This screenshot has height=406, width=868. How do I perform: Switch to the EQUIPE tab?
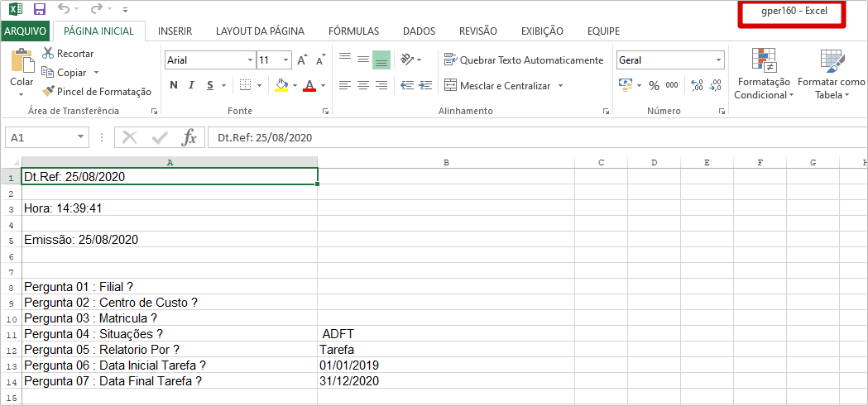click(x=603, y=31)
